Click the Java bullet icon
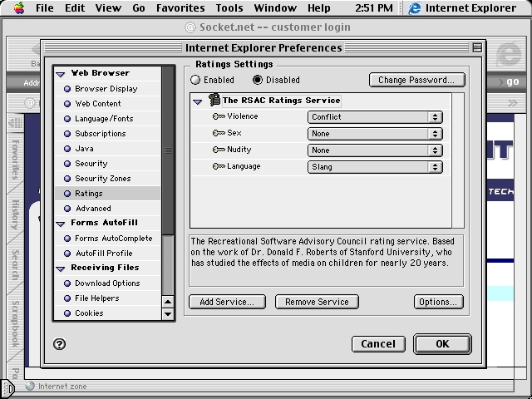This screenshot has width=532, height=399. [x=67, y=149]
